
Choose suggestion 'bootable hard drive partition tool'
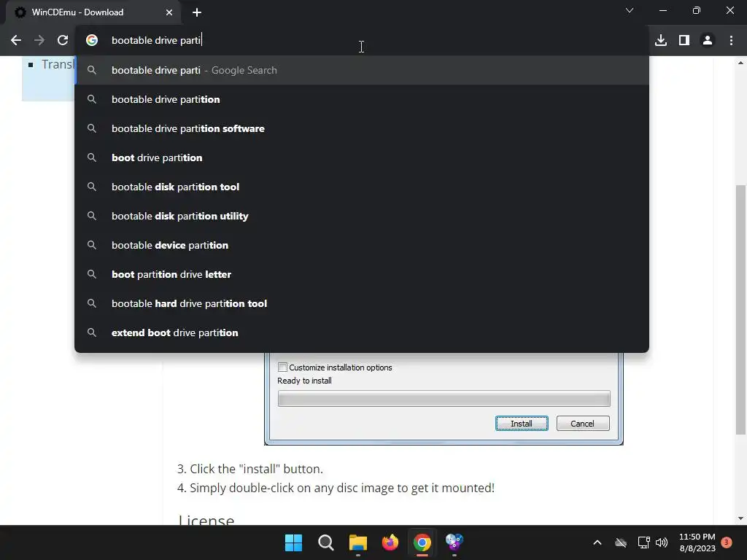[x=362, y=304]
